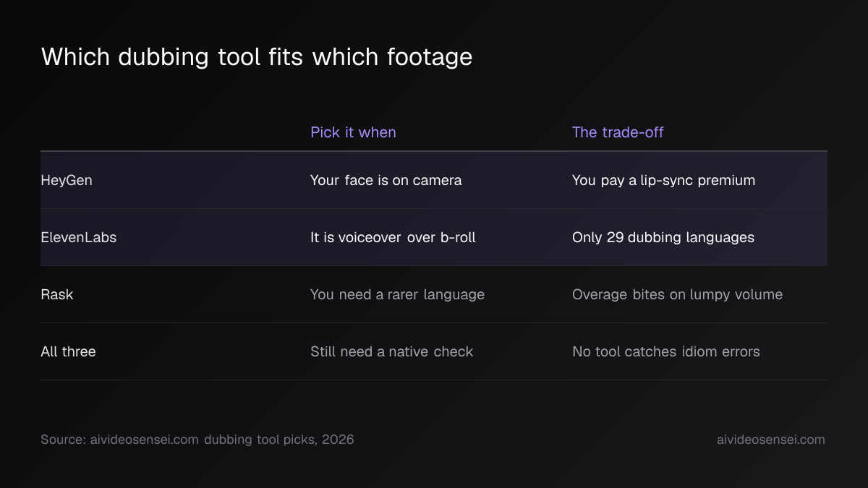
Task: Click the title 'Which dubbing tool fits which footage'
Action: pos(257,56)
